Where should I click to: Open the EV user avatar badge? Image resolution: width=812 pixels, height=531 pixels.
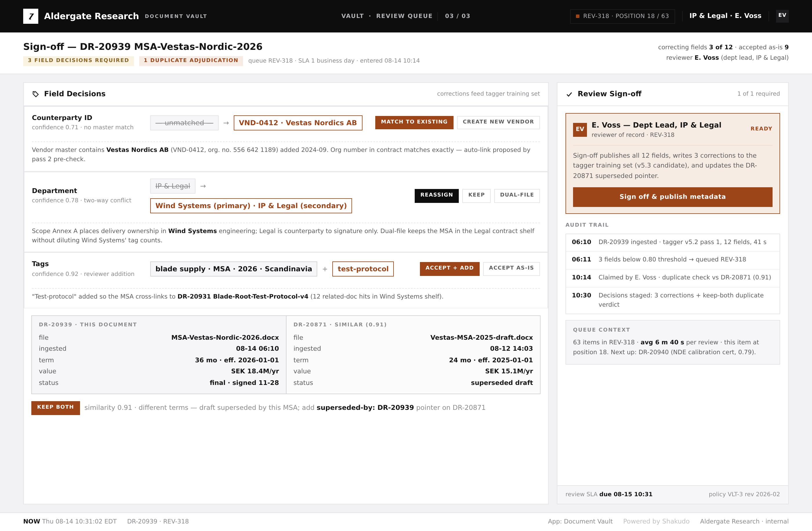[782, 16]
